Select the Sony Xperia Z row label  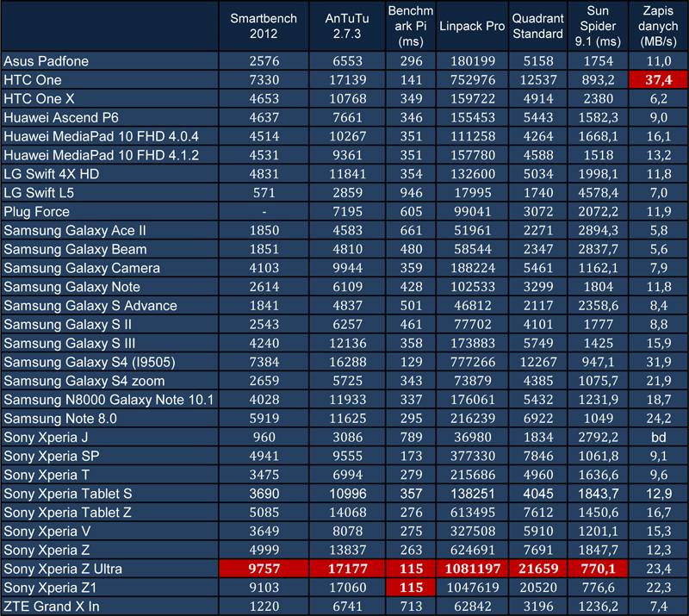tap(47, 550)
